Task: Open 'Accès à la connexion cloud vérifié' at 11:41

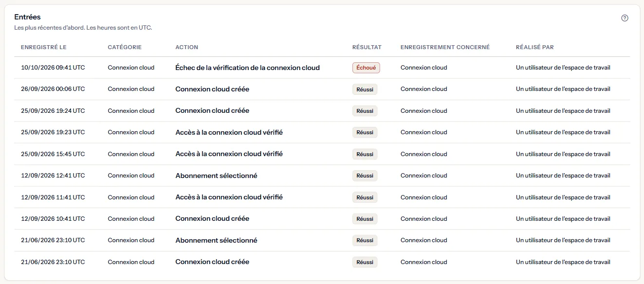Action: tap(229, 197)
